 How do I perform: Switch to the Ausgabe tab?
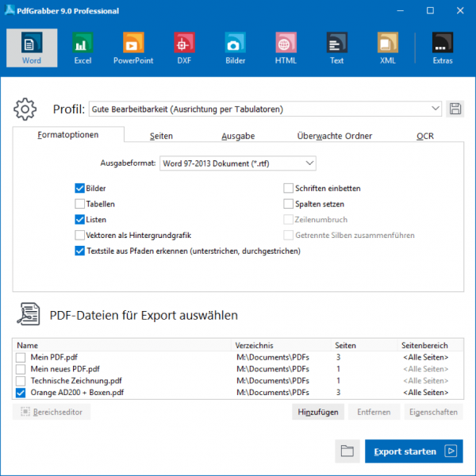(x=238, y=136)
